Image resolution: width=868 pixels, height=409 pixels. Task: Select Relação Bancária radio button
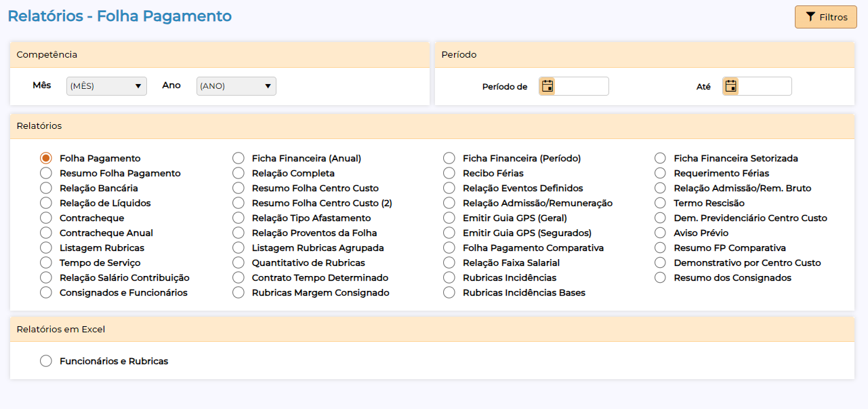(46, 188)
